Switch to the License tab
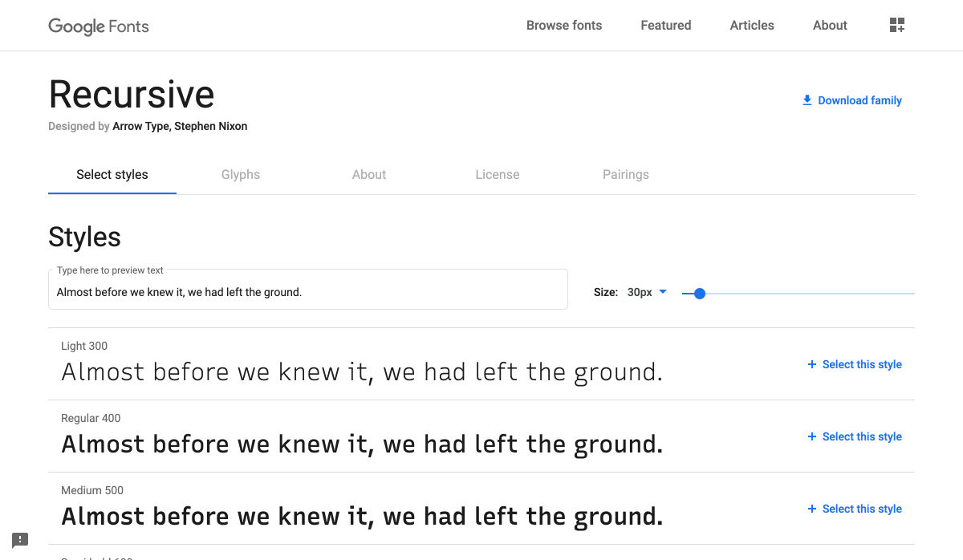 [x=498, y=174]
